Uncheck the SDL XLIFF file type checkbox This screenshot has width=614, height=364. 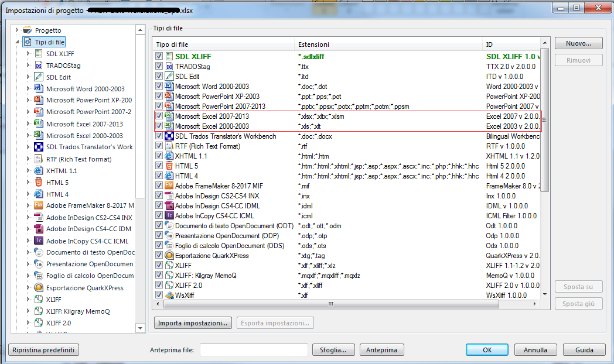tap(159, 56)
